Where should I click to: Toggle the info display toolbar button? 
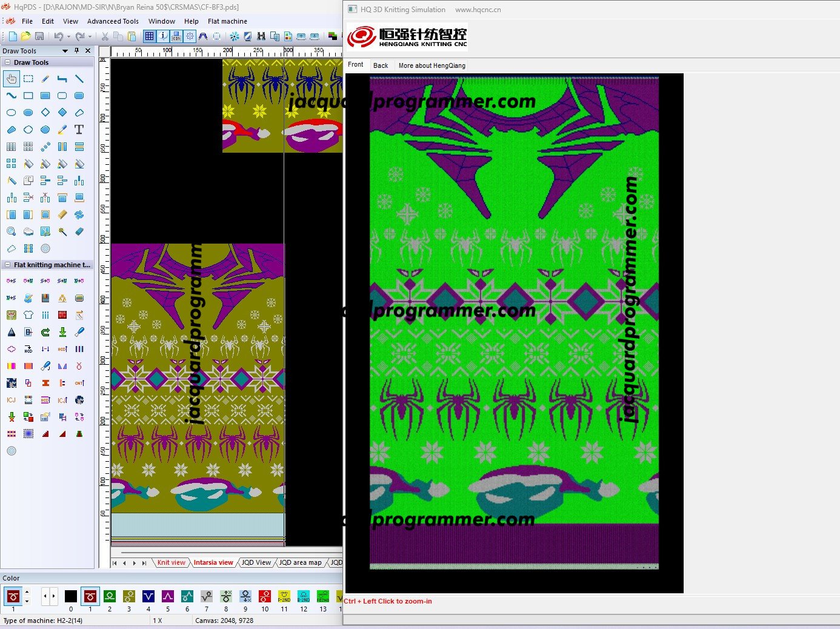pos(163,36)
